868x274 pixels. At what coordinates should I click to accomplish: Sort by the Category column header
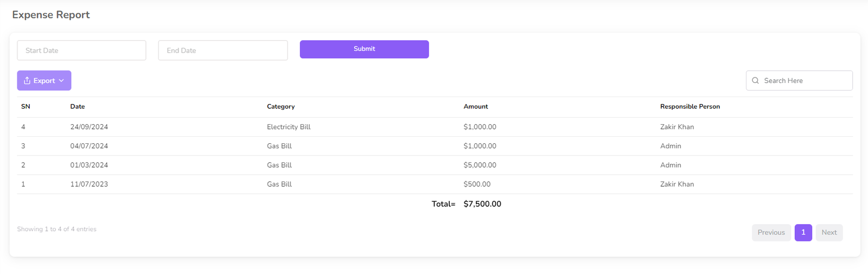[280, 107]
